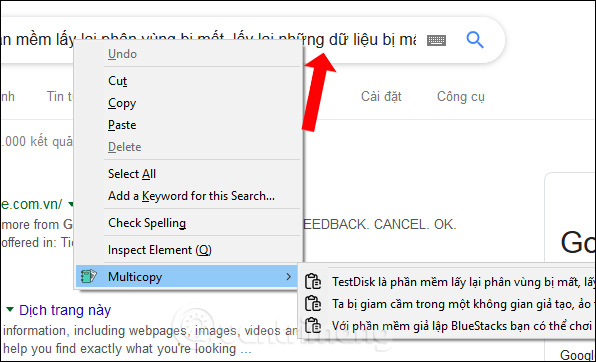
Task: Click clipboard icon next to 'Ta bị giam cầm' entry
Action: click(313, 304)
